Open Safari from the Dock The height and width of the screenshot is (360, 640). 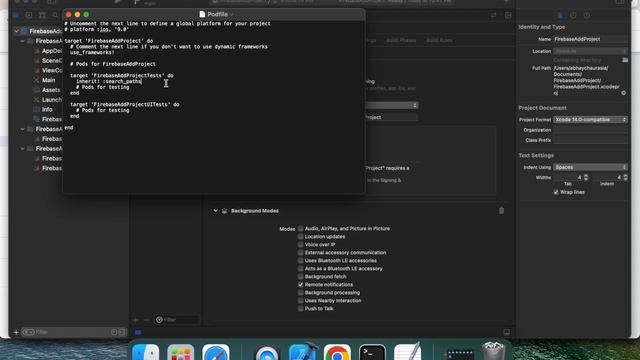(x=216, y=352)
